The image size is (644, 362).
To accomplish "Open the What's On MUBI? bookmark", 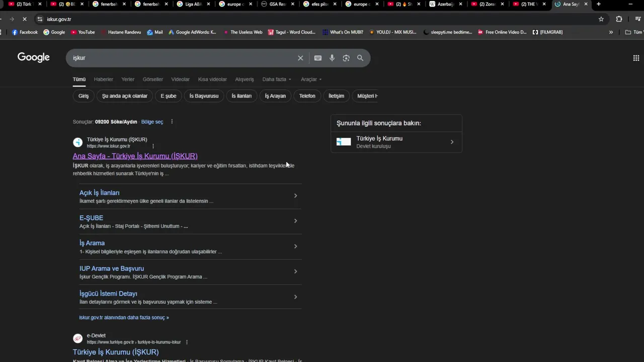I will 343,32.
